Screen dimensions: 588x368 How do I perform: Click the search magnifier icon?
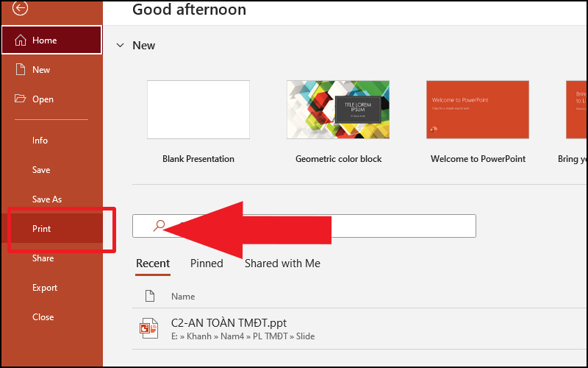click(159, 226)
